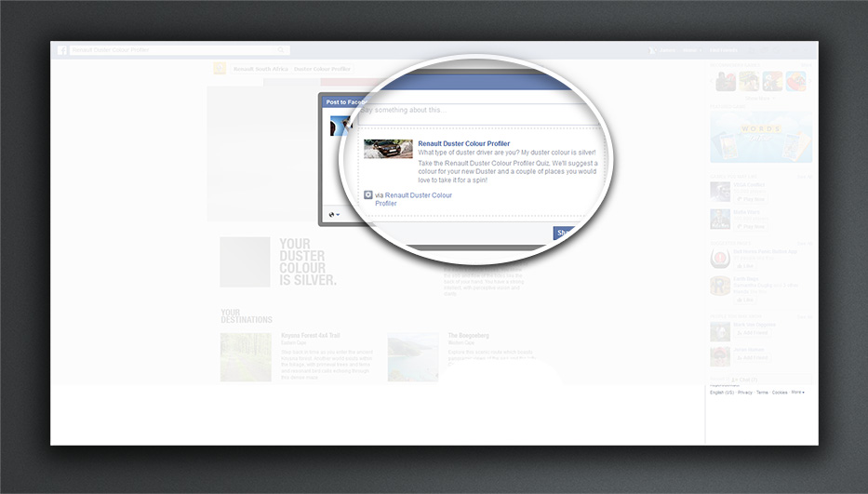Click the Privacy footer link
The width and height of the screenshot is (868, 494).
tap(745, 393)
